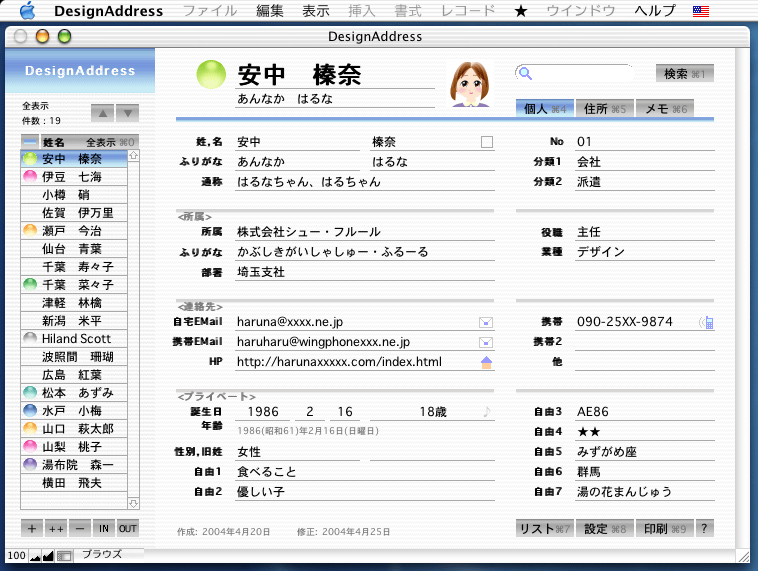Delete record with the minus button
This screenshot has height=571, width=758.
[x=80, y=528]
